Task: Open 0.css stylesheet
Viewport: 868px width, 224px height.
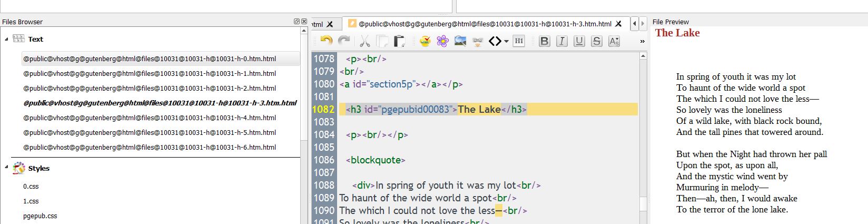Action: coord(31,186)
